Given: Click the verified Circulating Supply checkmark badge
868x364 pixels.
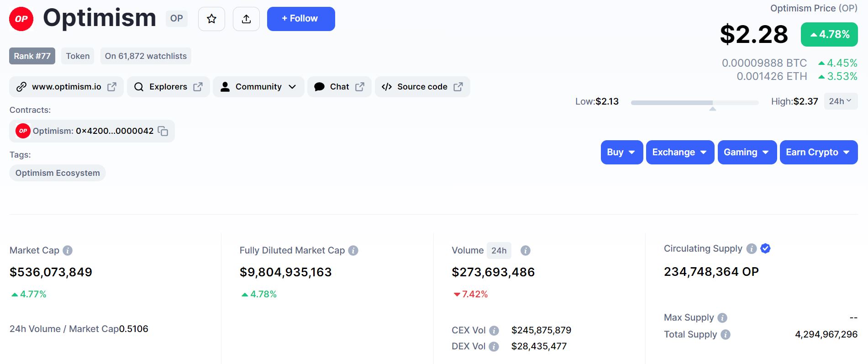Looking at the screenshot, I should click(x=766, y=248).
